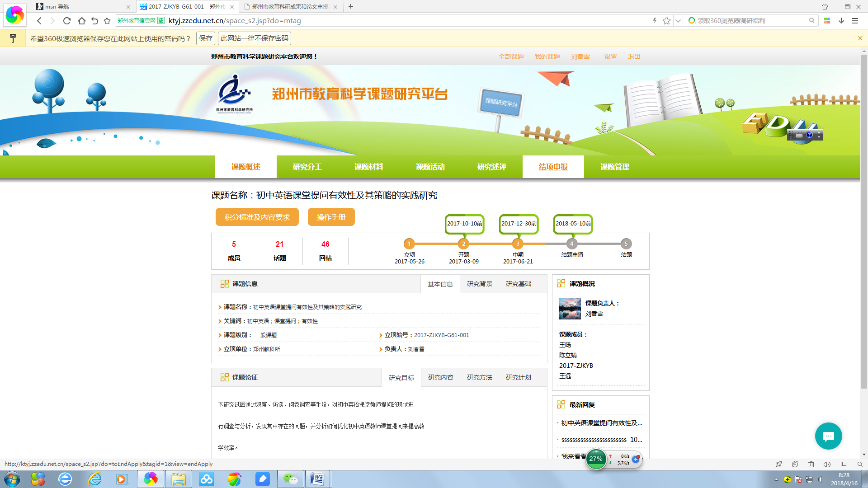868x488 pixels.
Task: Click the lightning speed mode icon in address bar
Action: 655,20
